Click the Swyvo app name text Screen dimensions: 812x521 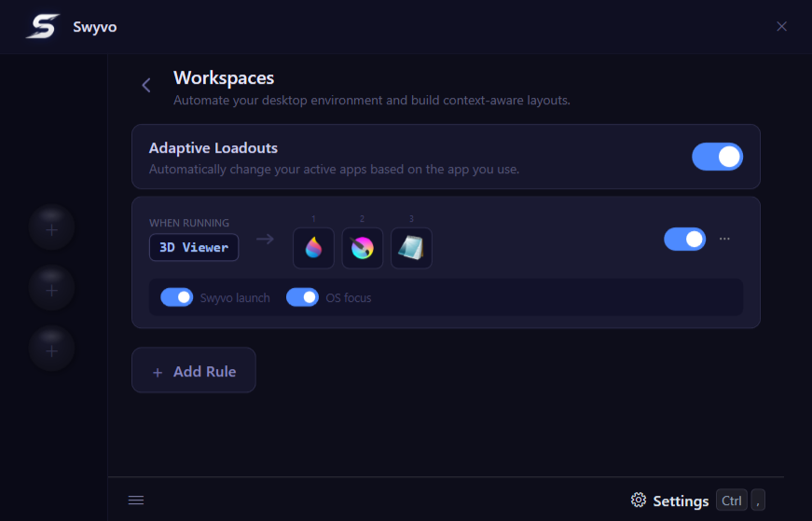(x=95, y=27)
